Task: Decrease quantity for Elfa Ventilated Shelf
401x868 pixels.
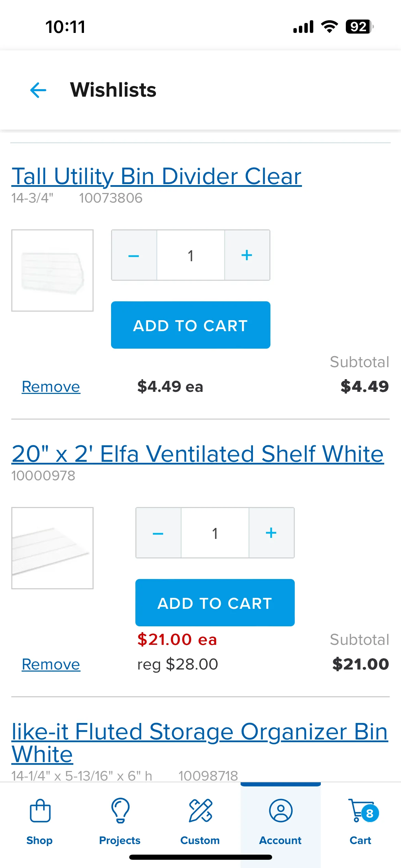Action: click(158, 533)
